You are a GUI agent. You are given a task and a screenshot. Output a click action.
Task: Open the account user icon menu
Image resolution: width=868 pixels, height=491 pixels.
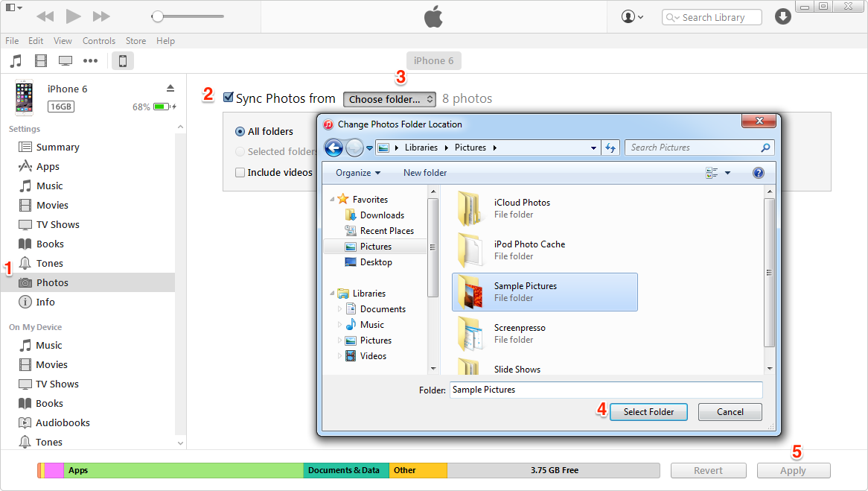633,16
